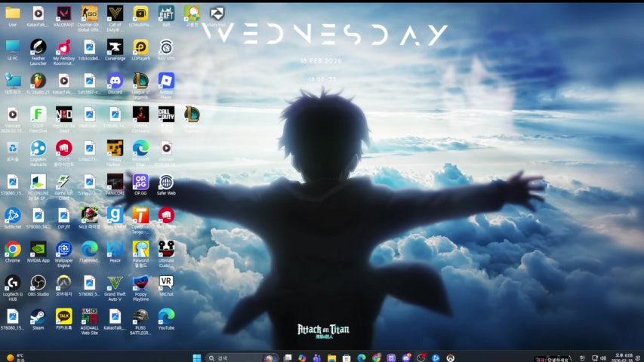The image size is (644, 362).
Task: Launch the NVIDIA App shortcut
Action: (x=39, y=252)
